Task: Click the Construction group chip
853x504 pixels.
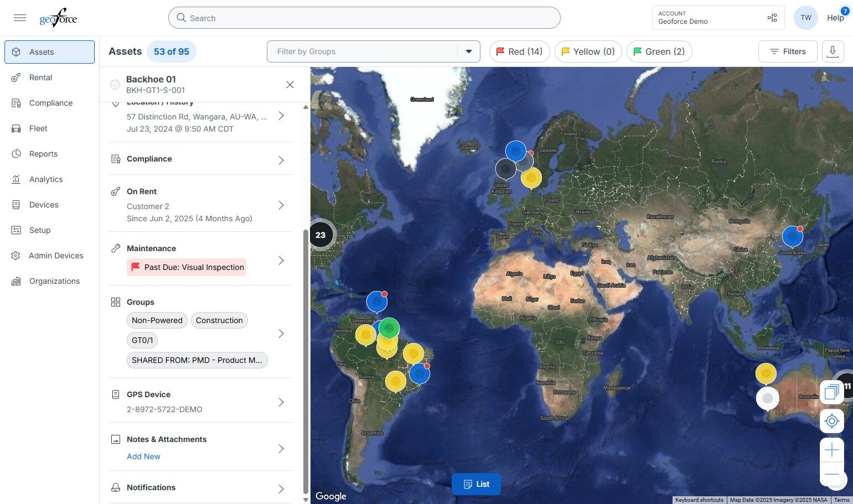Action: 219,320
